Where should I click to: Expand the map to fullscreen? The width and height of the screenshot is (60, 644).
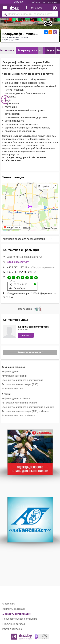point(55,186)
